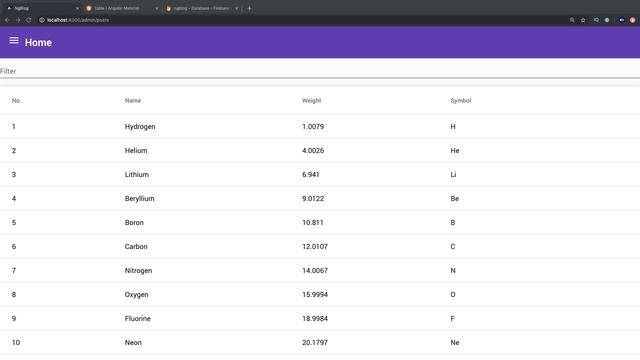Screen dimensions: 640x360
Task: Open the hamburger navigation menu
Action: tap(14, 40)
